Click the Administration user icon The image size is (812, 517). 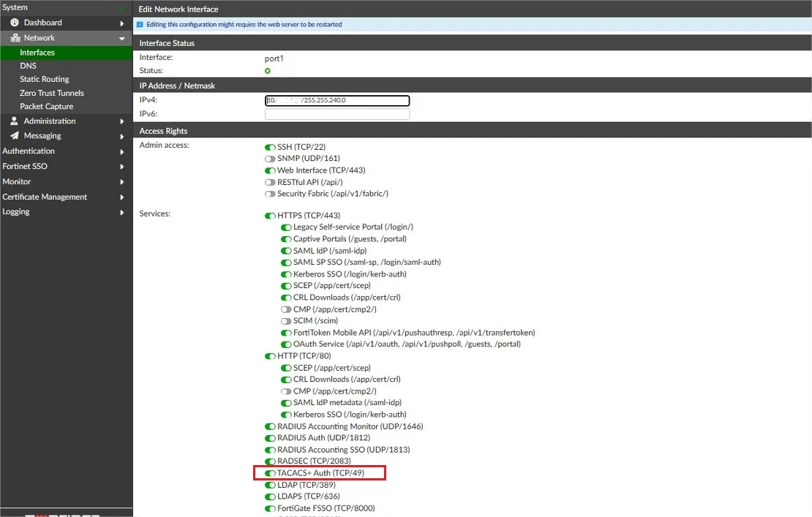pyautogui.click(x=15, y=121)
